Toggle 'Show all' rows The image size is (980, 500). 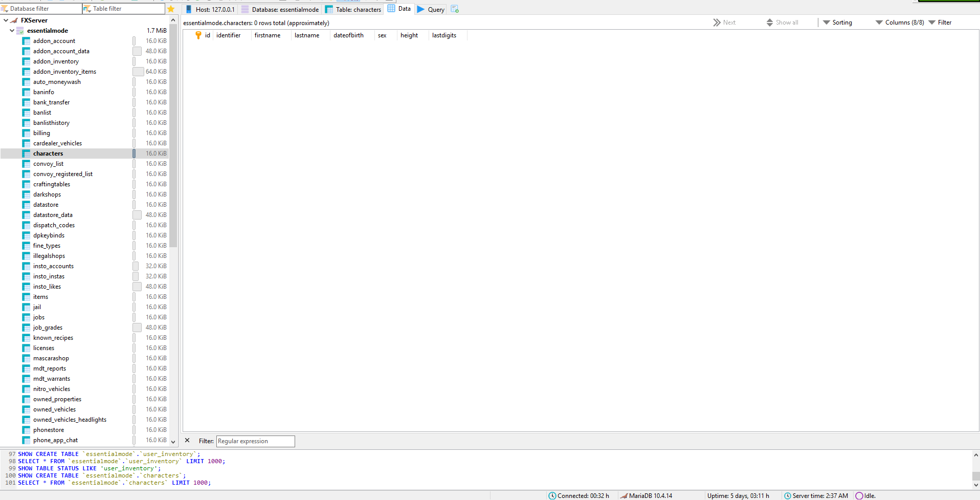(782, 22)
